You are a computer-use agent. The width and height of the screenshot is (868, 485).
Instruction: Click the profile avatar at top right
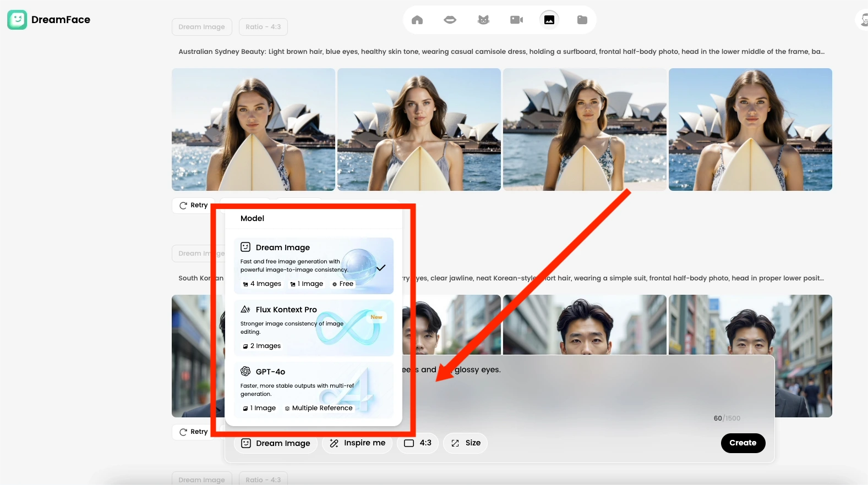[x=863, y=20]
